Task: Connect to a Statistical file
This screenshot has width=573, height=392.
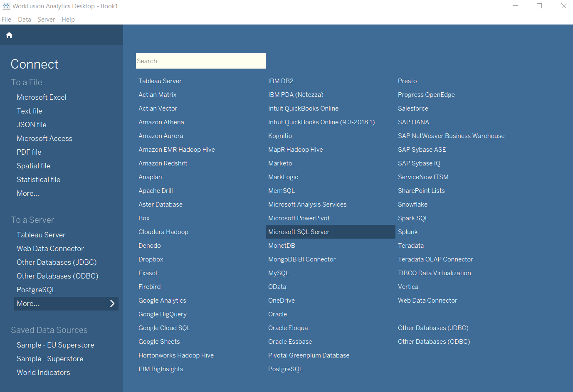Action: pos(38,180)
